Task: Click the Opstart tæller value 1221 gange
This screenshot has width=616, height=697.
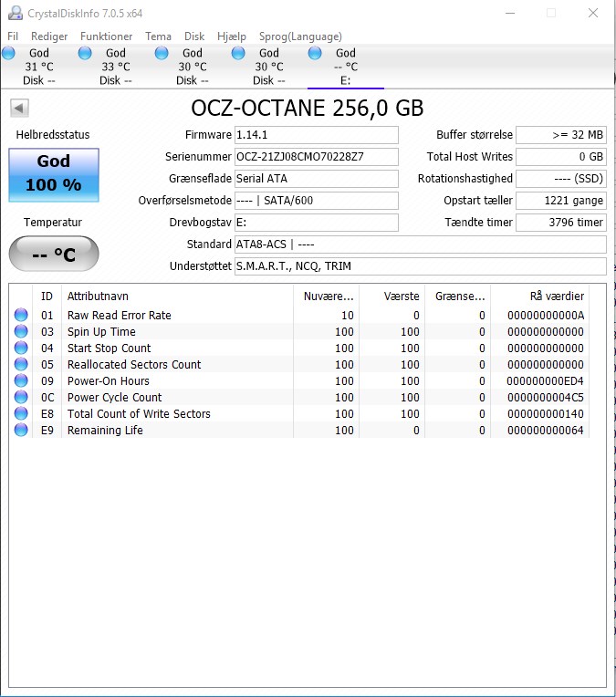Action: [x=561, y=201]
